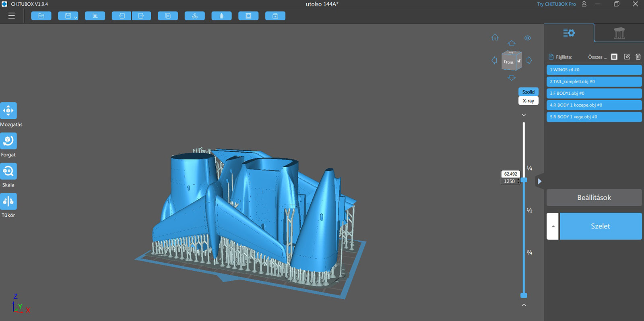Click the redo toolbar button
Viewport: 644px width, 321px height.
141,16
